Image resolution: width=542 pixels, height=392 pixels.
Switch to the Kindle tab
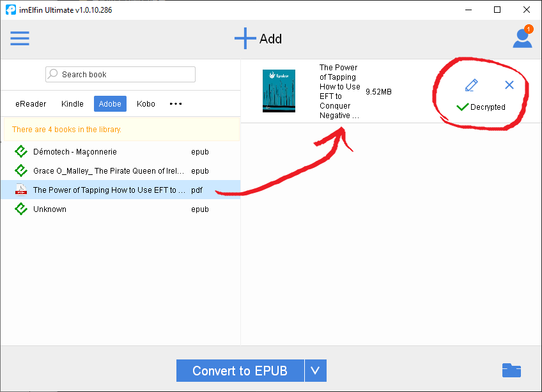pos(72,103)
